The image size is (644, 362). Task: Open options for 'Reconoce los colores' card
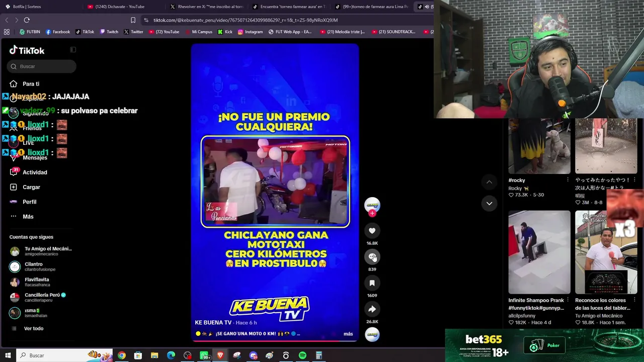634,300
